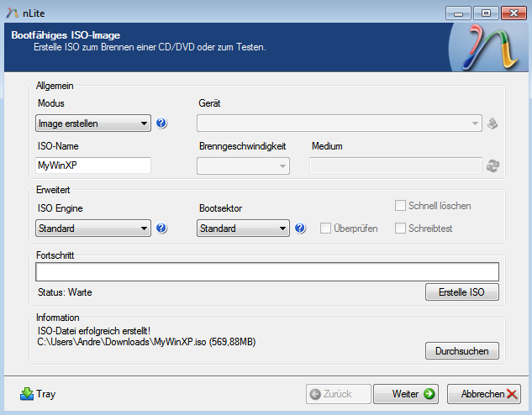
Task: Click the help icon next to Modus
Action: 161,123
